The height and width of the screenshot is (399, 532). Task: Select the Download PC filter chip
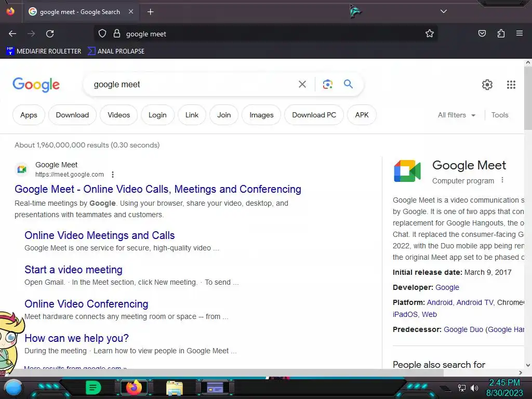(314, 115)
